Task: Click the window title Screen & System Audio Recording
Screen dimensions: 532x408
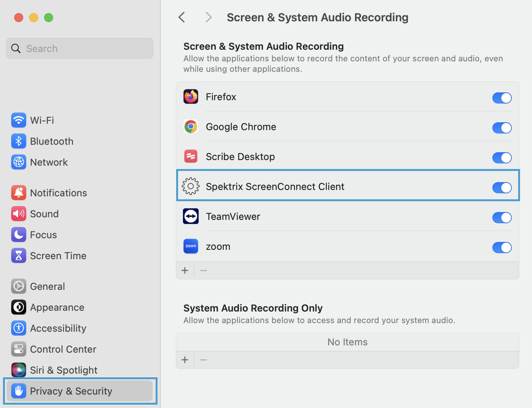Action: [318, 17]
